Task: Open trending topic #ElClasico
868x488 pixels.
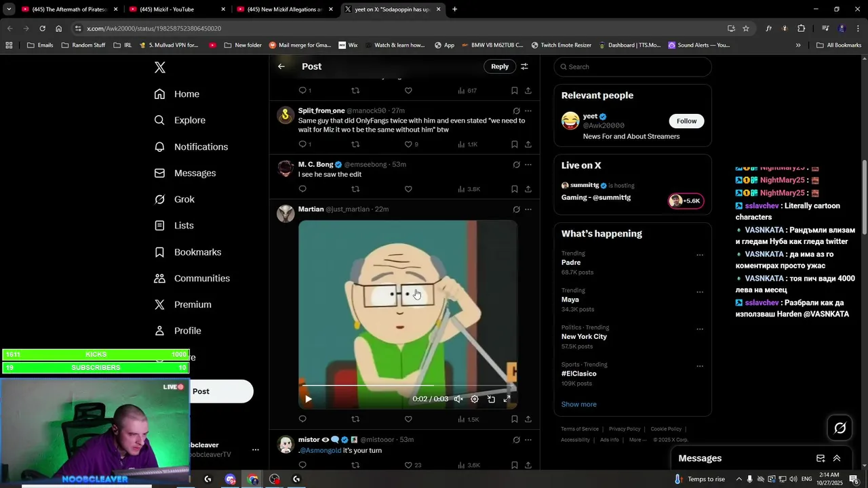Action: [579, 373]
